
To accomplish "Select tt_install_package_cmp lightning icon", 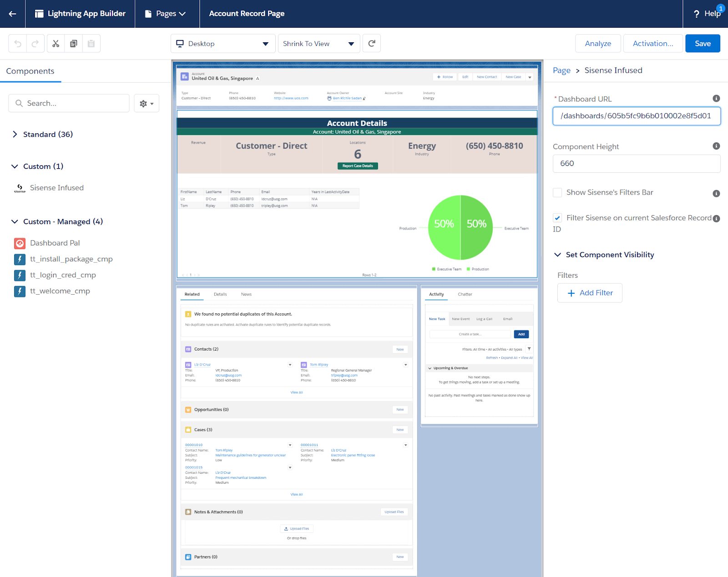I will point(20,259).
